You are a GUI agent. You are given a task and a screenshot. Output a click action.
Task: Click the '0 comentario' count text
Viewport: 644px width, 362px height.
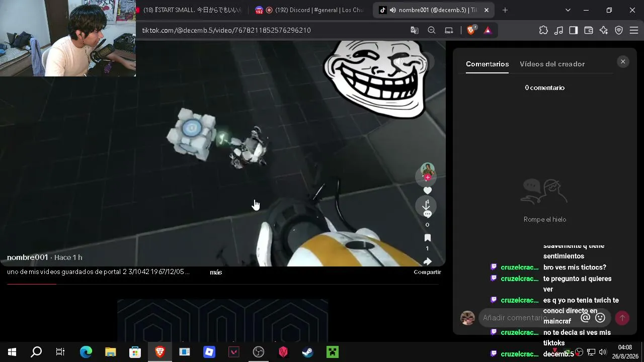(x=545, y=87)
